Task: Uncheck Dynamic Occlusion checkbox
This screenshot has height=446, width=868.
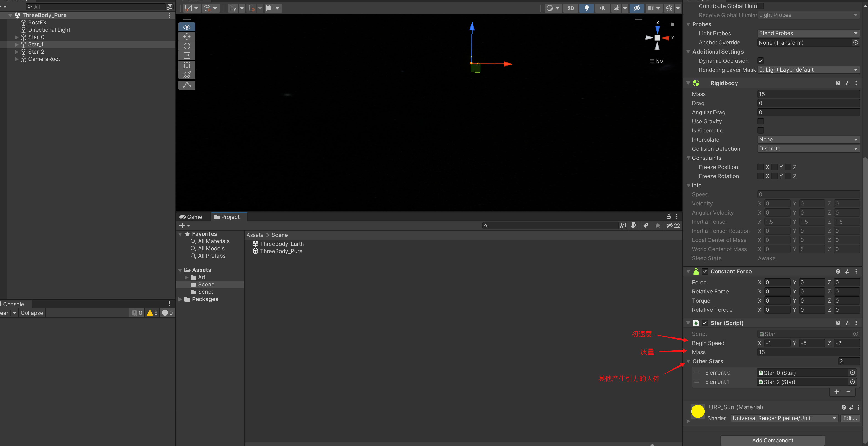Action: tap(761, 61)
